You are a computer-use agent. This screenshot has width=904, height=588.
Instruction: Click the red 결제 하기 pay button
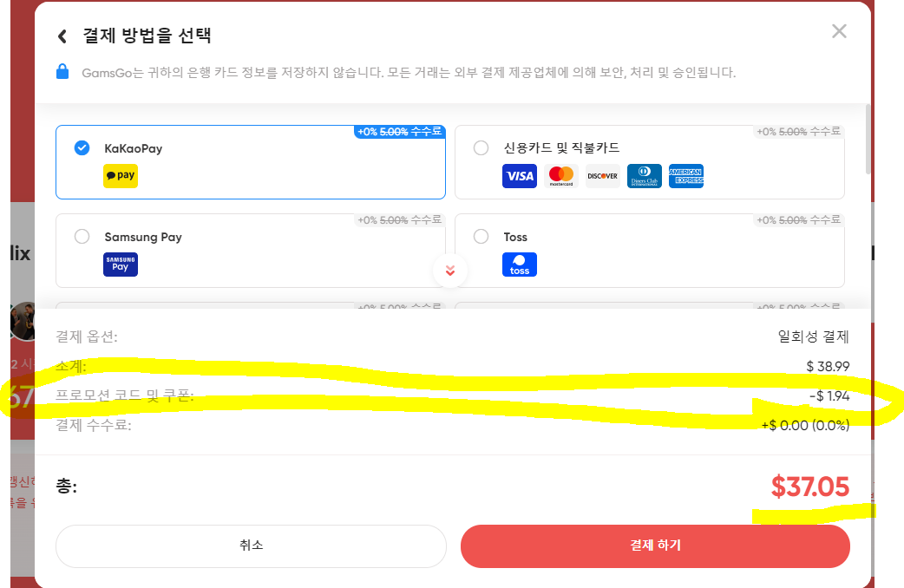pyautogui.click(x=656, y=546)
